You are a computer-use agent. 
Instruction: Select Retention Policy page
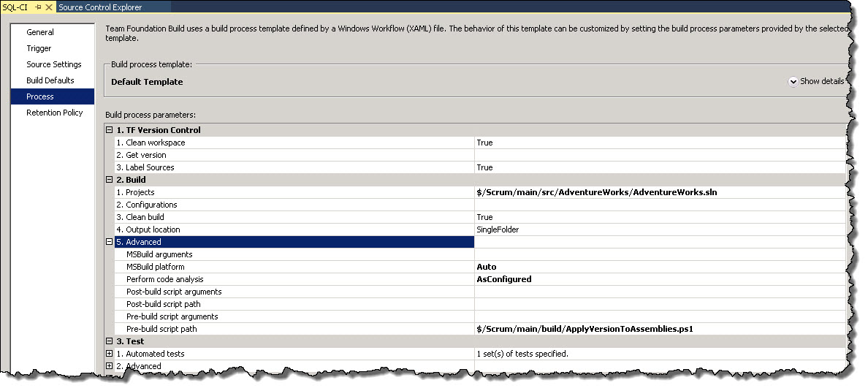pyautogui.click(x=55, y=113)
